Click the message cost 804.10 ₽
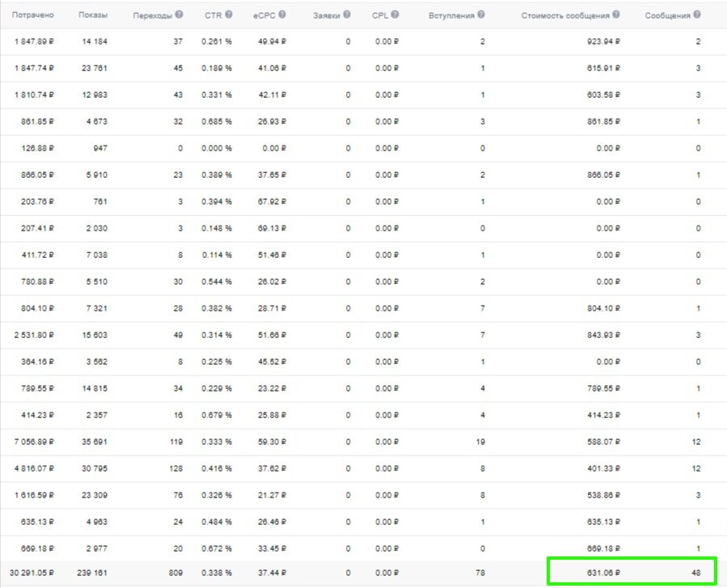The width and height of the screenshot is (727, 588). pos(603,308)
